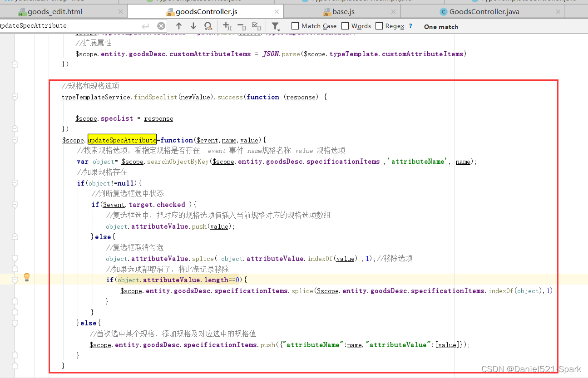
Task: Click the comment '//复选框取消勾选'
Action: 134,248
